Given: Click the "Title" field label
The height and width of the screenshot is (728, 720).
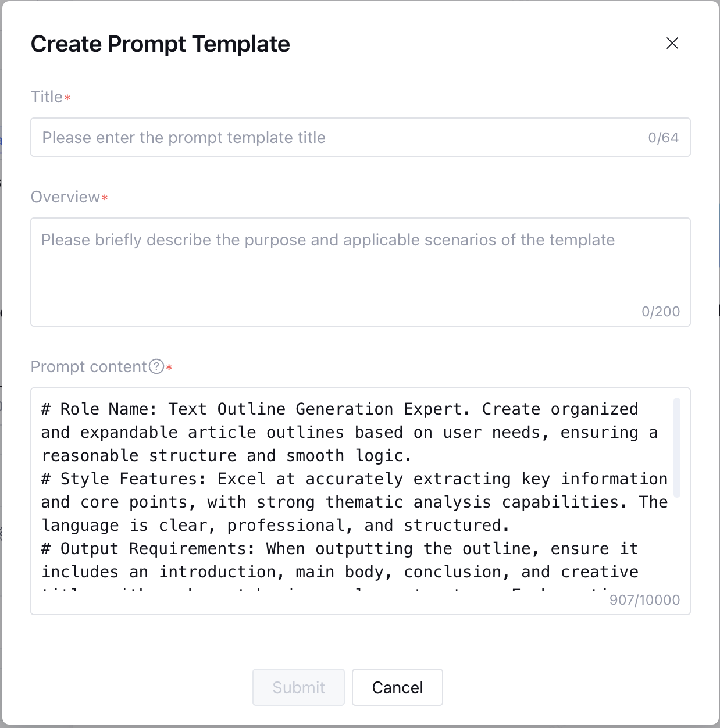Looking at the screenshot, I should pyautogui.click(x=47, y=97).
